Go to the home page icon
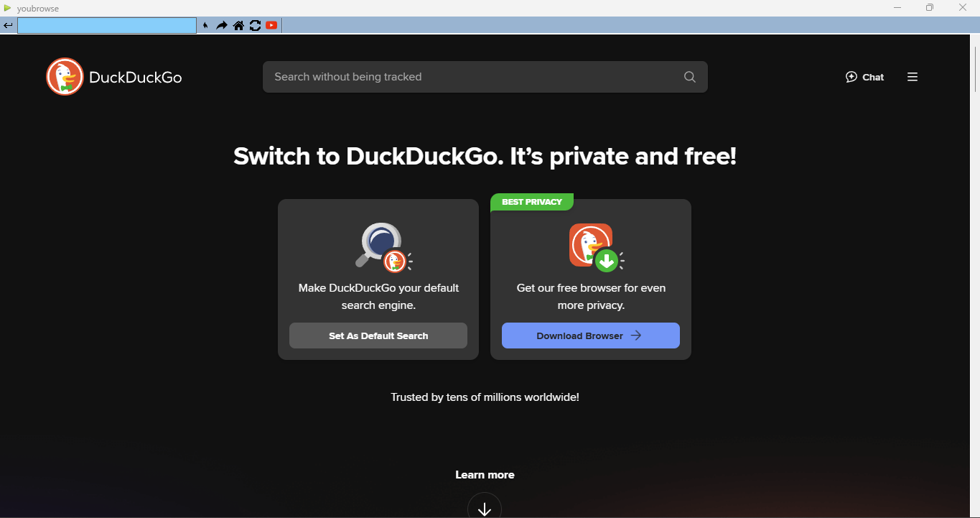Image resolution: width=980 pixels, height=518 pixels. (x=238, y=26)
